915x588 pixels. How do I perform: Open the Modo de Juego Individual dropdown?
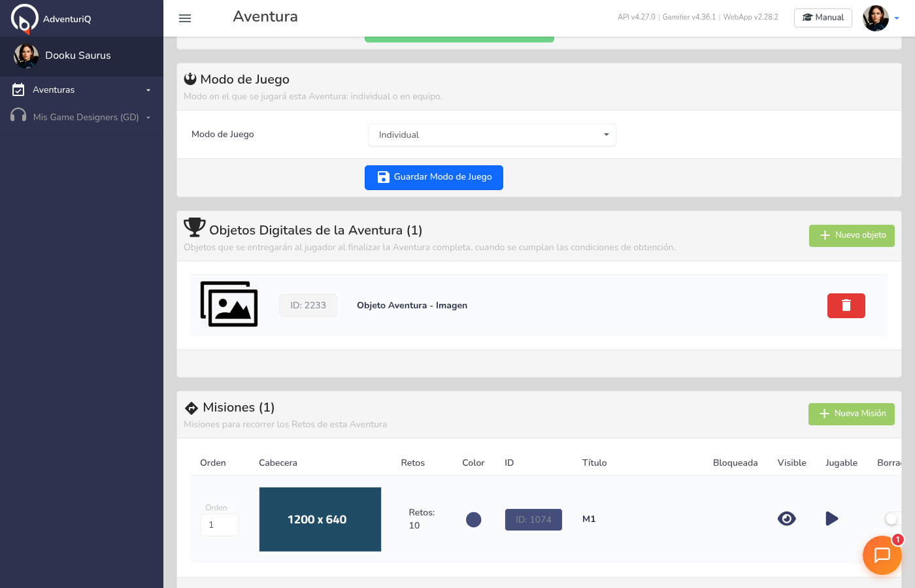tap(492, 135)
